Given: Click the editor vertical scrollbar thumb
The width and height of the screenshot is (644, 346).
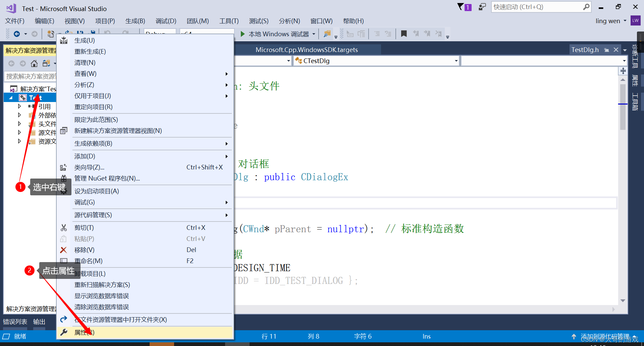Looking at the screenshot, I should pos(623,107).
